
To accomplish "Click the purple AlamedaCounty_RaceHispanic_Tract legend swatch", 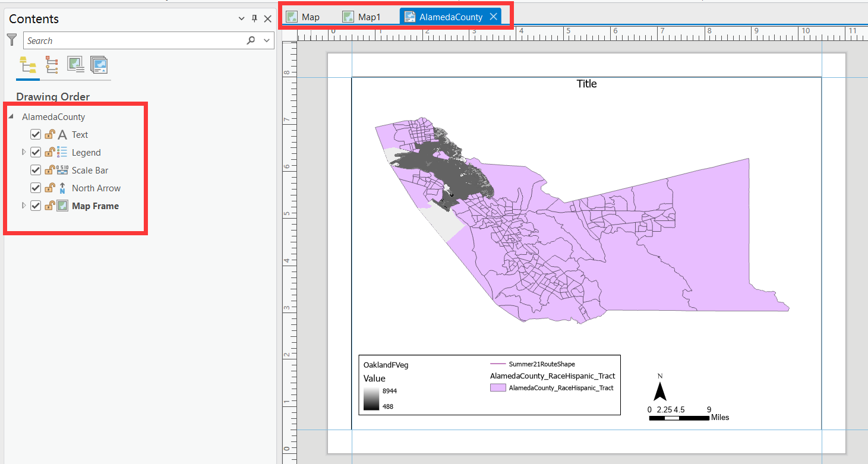I will (x=498, y=387).
